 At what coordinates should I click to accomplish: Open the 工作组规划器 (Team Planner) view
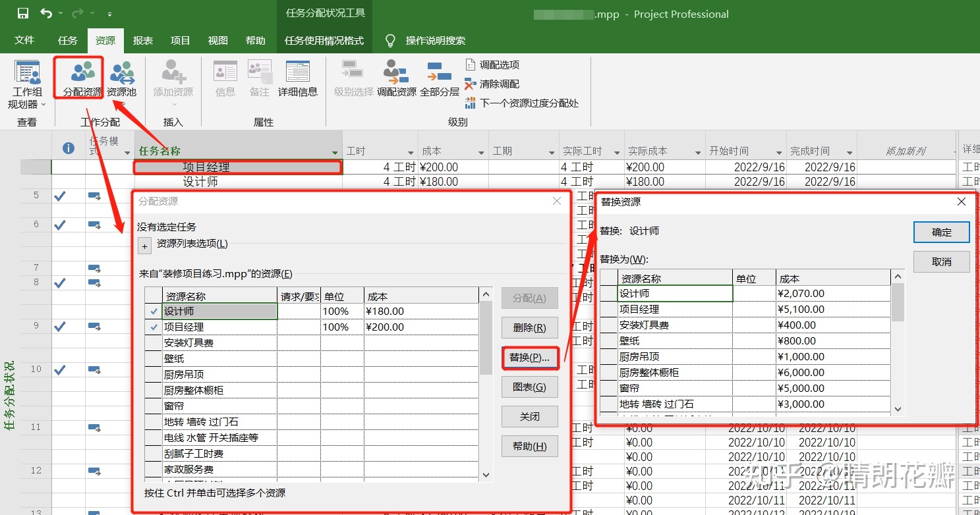27,84
